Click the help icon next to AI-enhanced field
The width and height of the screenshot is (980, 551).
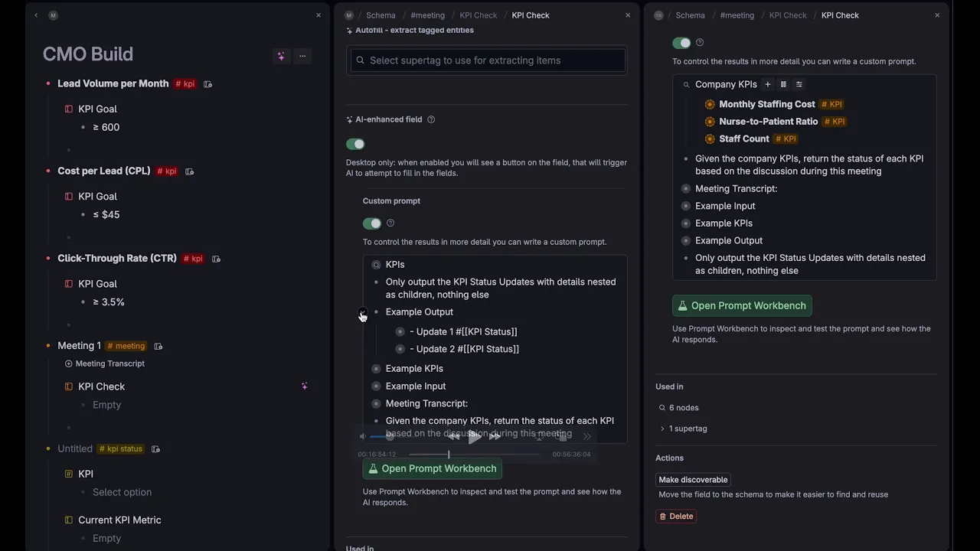[431, 119]
